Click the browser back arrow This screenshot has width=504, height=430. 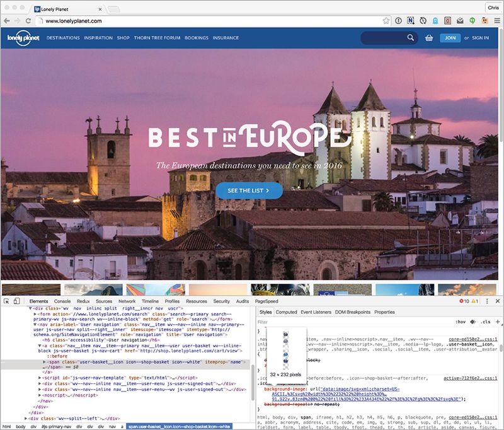coord(8,21)
